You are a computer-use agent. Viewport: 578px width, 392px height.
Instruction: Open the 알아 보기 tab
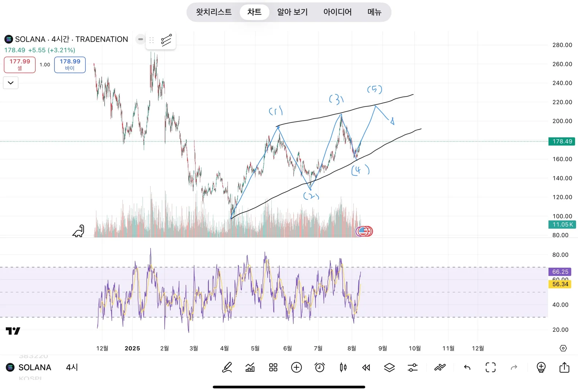[x=292, y=12]
